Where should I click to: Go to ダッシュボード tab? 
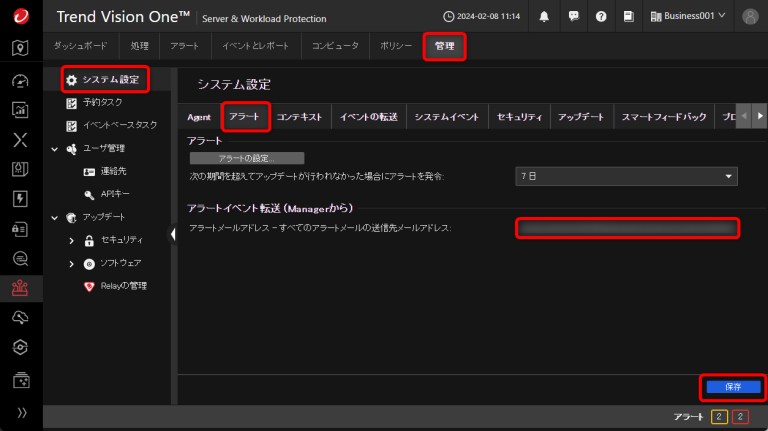pos(81,46)
